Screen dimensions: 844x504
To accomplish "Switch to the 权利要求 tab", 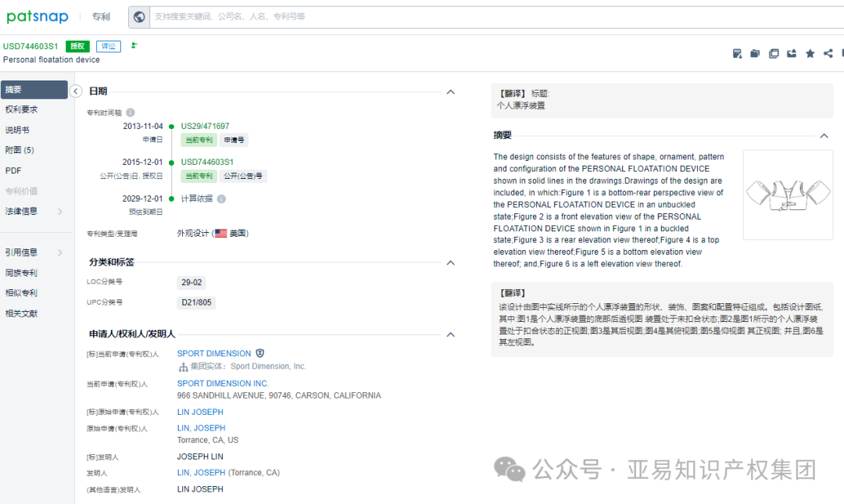I will pyautogui.click(x=22, y=108).
